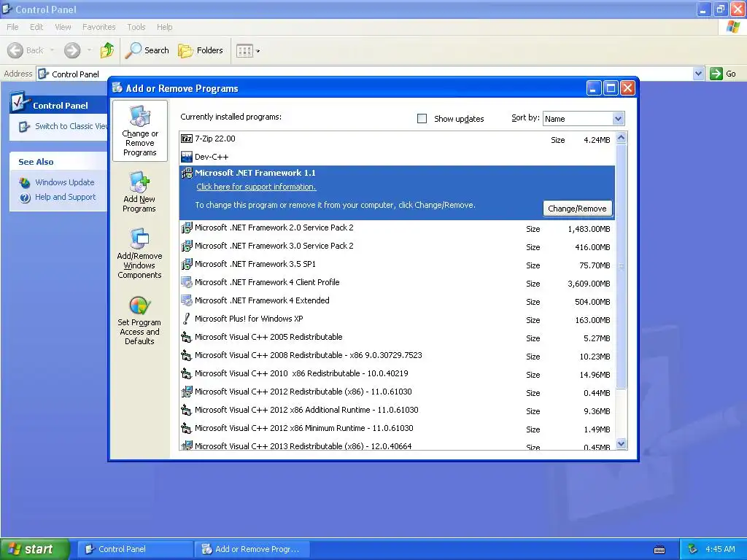Click here for support information link

tap(256, 187)
